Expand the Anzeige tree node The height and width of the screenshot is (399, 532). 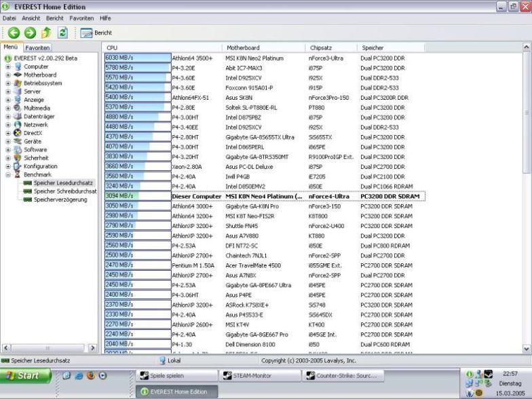pos(8,100)
